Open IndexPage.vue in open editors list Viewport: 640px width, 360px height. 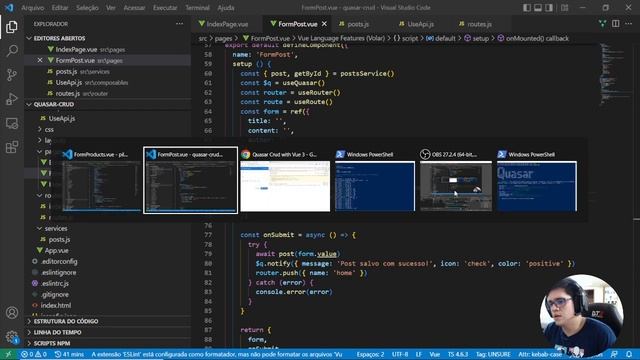[76, 49]
